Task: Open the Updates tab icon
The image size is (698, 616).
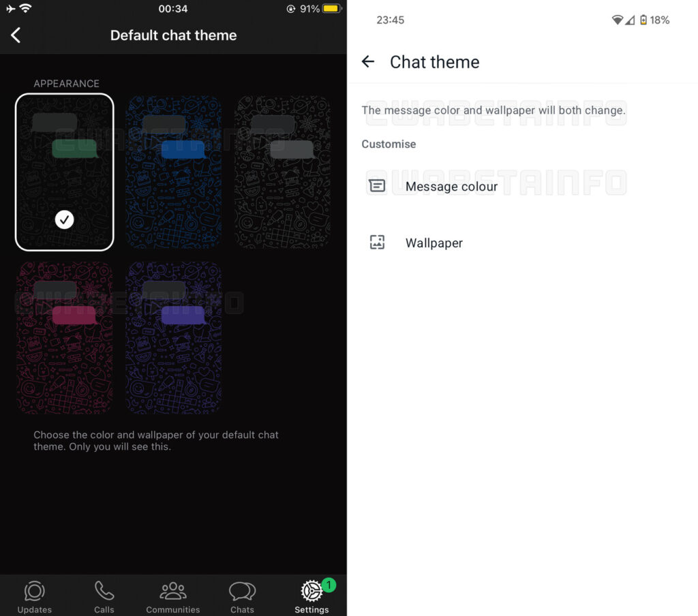Action: tap(34, 591)
